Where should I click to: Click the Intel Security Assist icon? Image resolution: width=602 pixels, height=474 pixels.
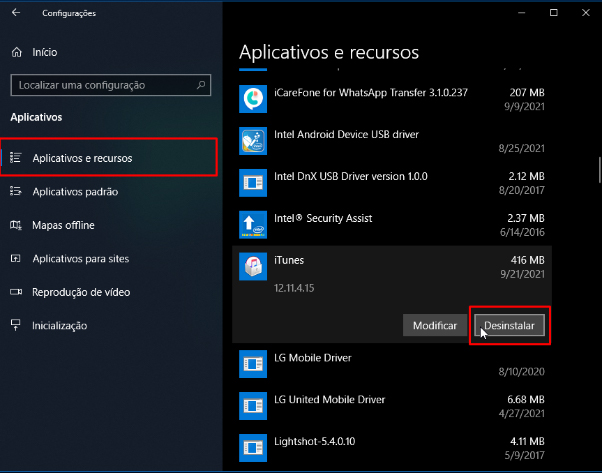point(253,225)
